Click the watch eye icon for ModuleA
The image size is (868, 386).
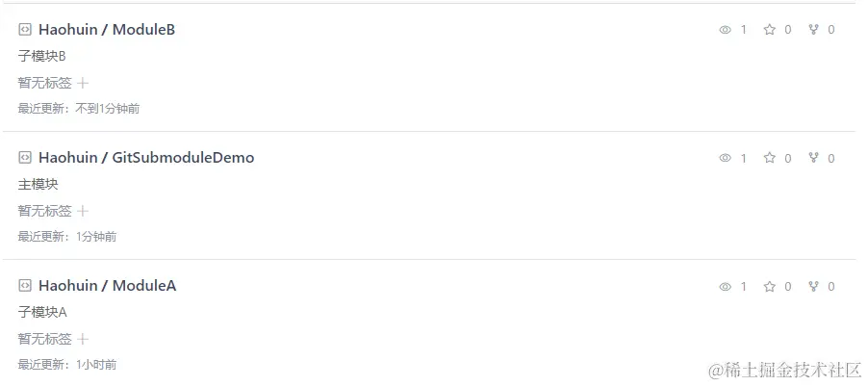(x=726, y=287)
